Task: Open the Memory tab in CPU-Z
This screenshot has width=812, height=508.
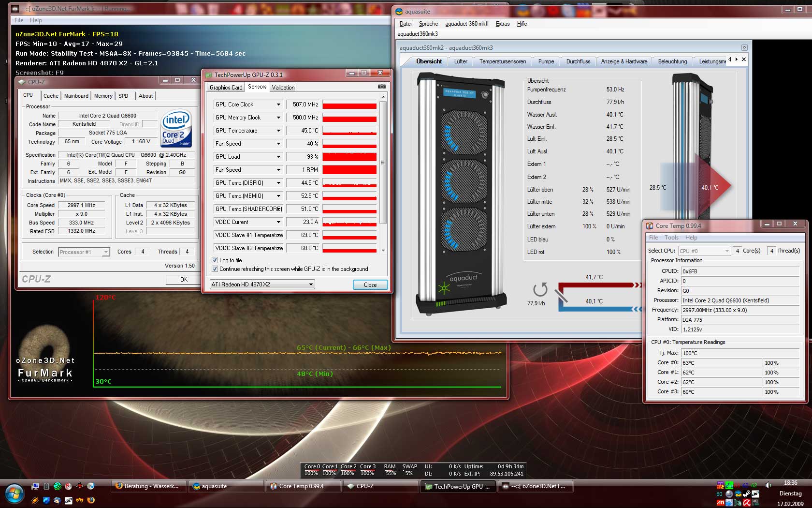Action: pos(103,96)
